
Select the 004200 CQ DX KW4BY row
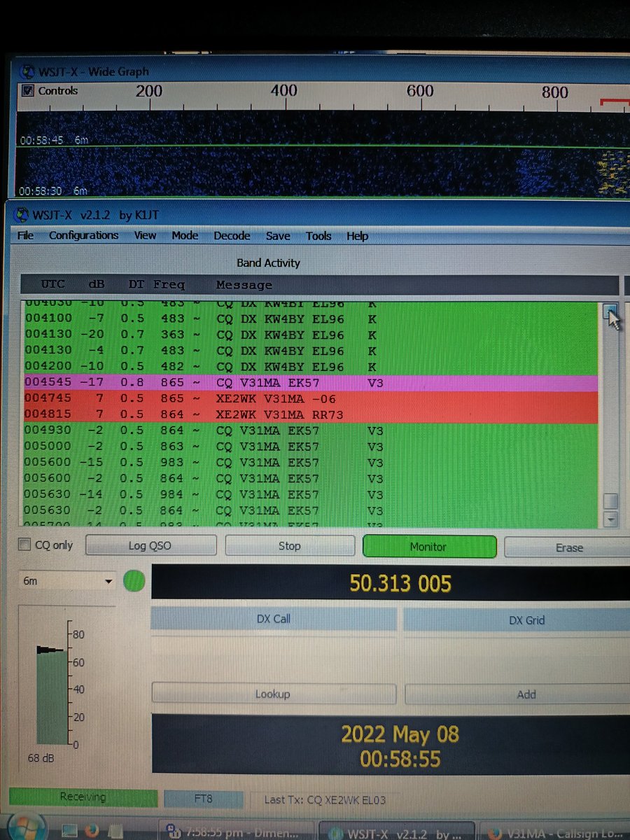coord(309,367)
